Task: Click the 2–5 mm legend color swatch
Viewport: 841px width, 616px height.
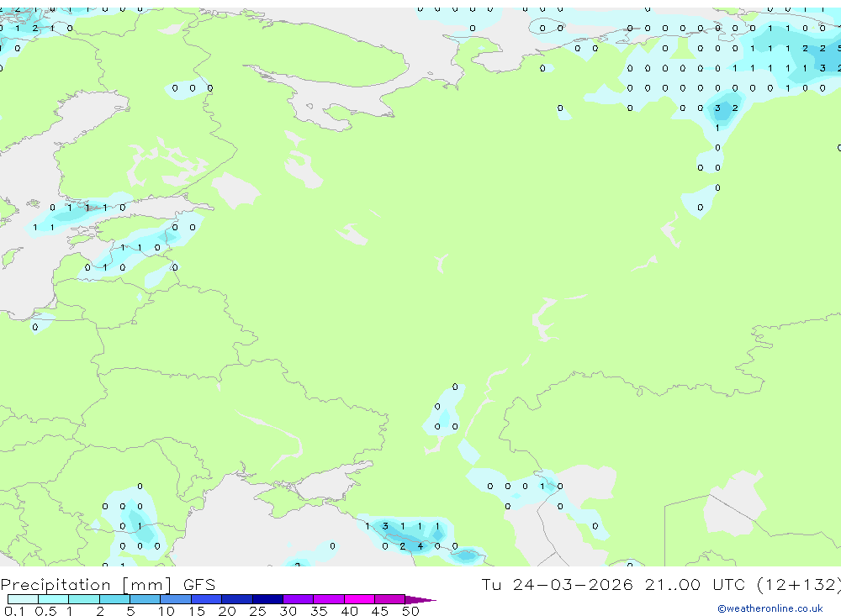Action: [x=114, y=599]
